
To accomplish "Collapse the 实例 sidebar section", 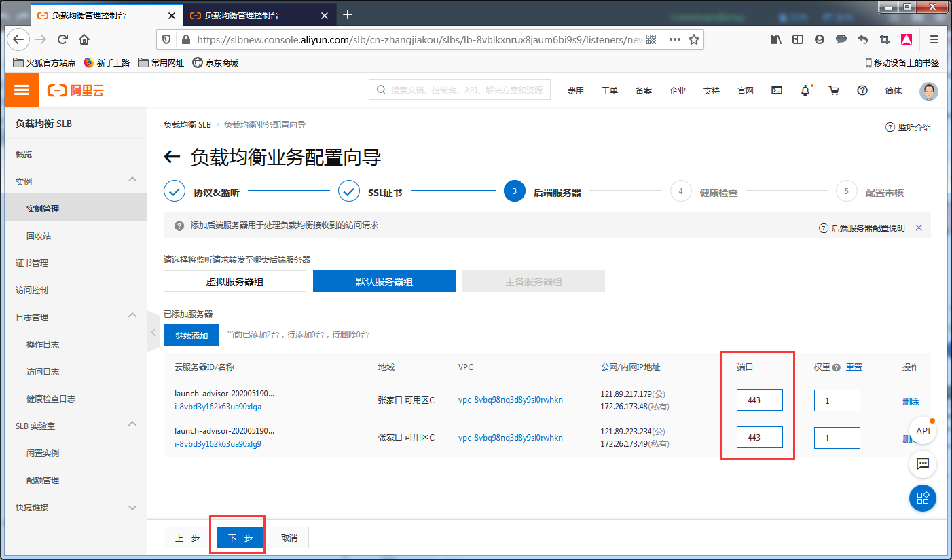I will click(x=132, y=180).
